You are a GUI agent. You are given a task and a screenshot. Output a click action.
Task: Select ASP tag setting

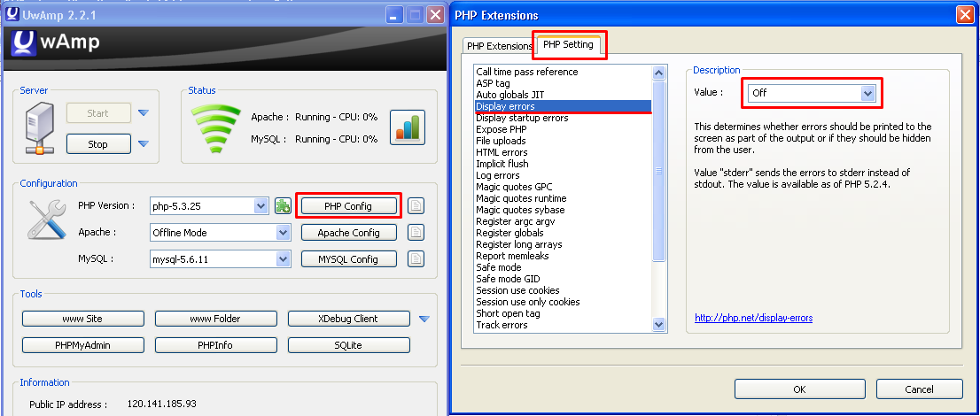tap(563, 83)
